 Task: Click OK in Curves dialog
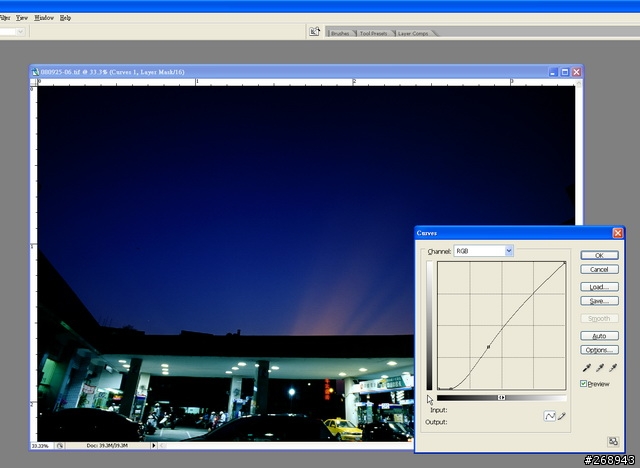pos(599,255)
